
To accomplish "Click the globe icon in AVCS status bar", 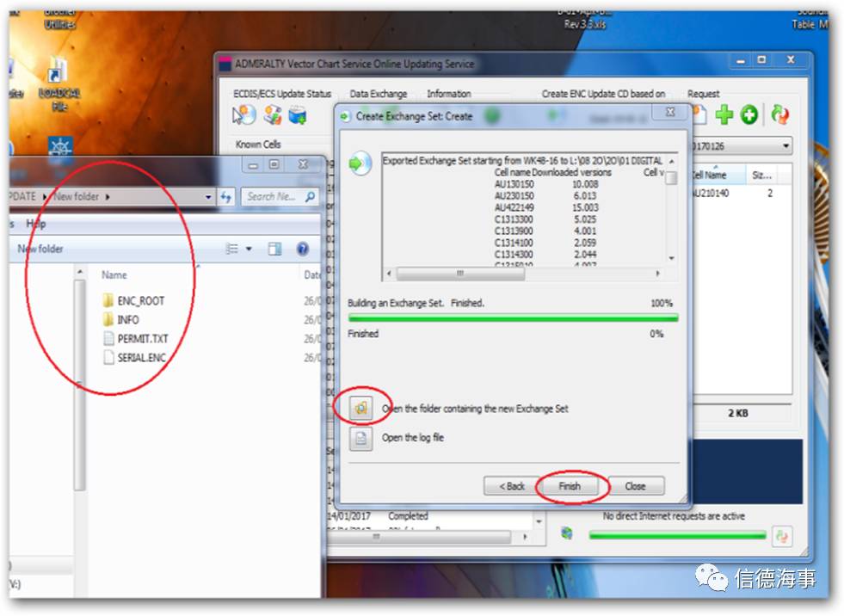I will [567, 533].
